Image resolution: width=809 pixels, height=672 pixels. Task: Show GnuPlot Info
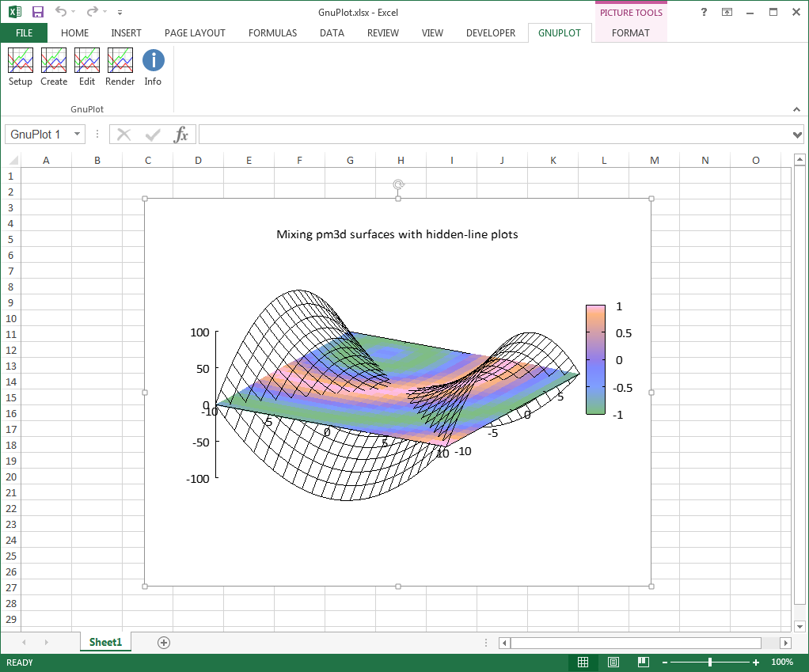(153, 66)
